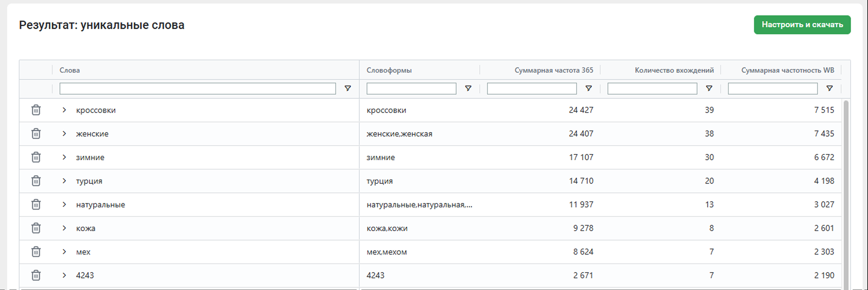Sort by Количество вхождений column header
The image size is (868, 290).
tap(674, 70)
